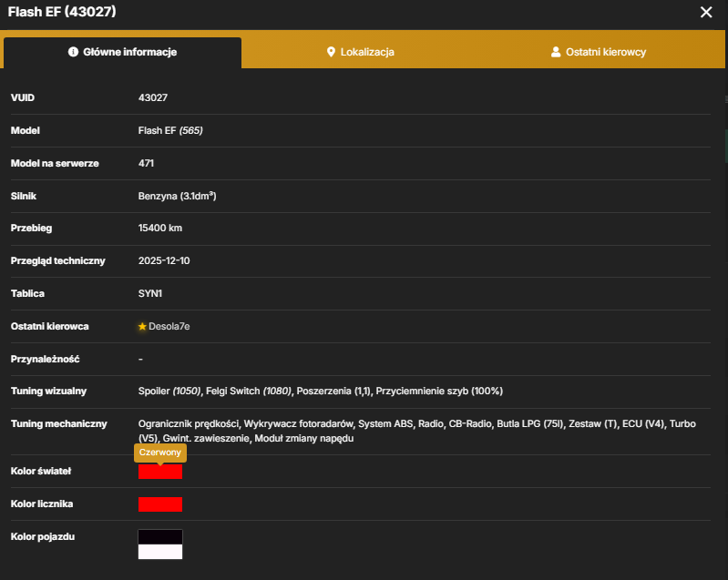The image size is (728, 580).
Task: Select the Główne informacje tab
Action: click(123, 52)
